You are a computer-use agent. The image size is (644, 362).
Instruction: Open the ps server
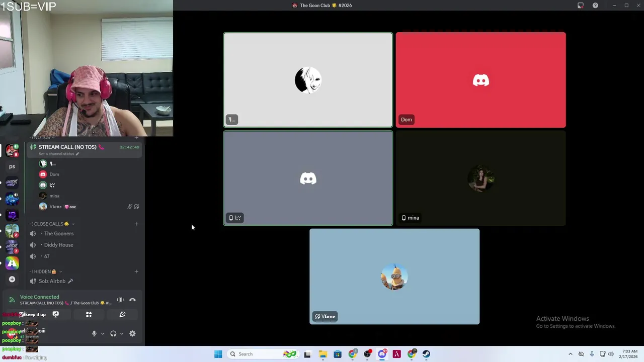(12, 166)
